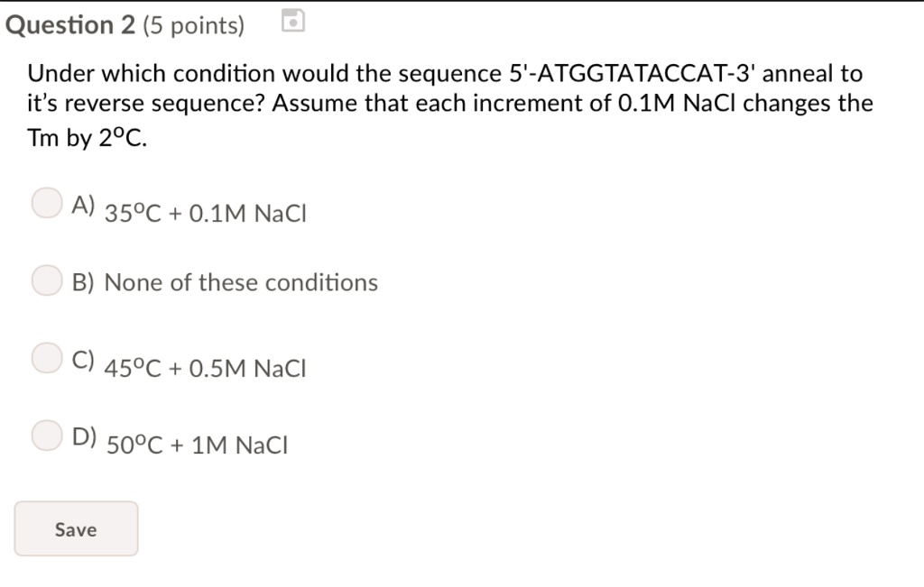The image size is (924, 587).
Task: Click the 'B)' letter label
Action: [x=83, y=283]
